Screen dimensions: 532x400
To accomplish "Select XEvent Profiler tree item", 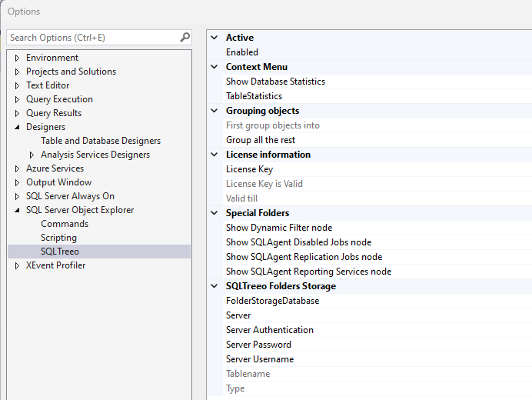I will [x=55, y=265].
